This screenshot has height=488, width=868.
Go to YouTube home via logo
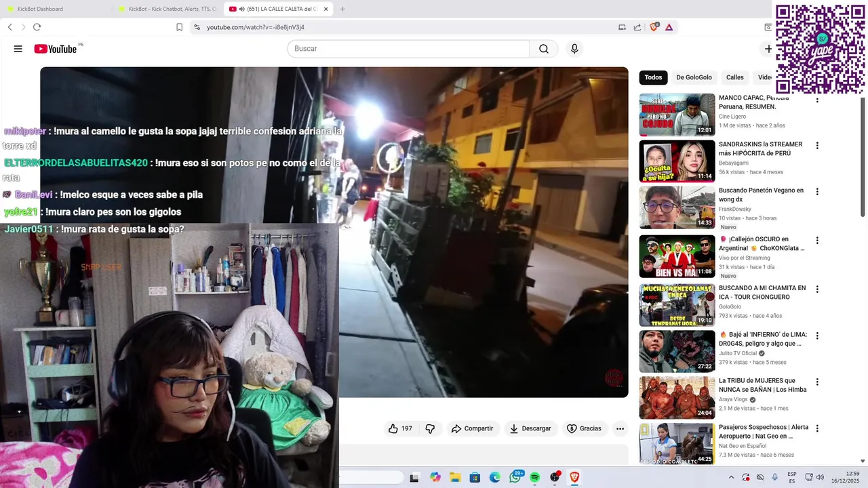[56, 49]
